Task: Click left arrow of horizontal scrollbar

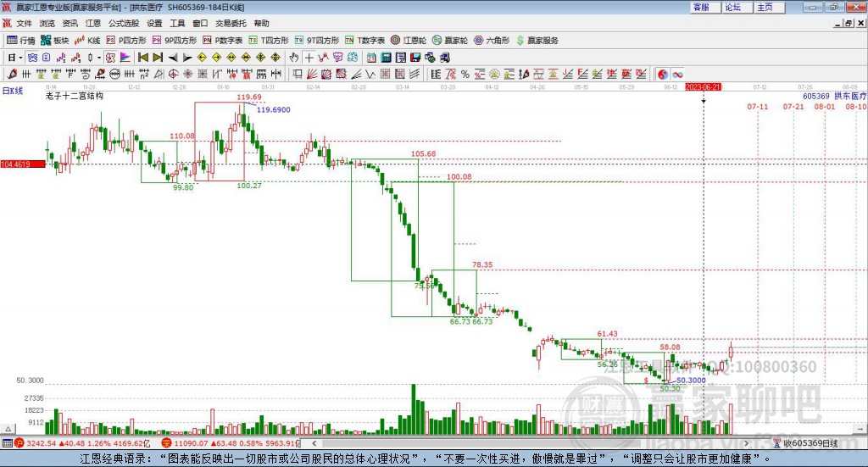Action: pyautogui.click(x=314, y=443)
